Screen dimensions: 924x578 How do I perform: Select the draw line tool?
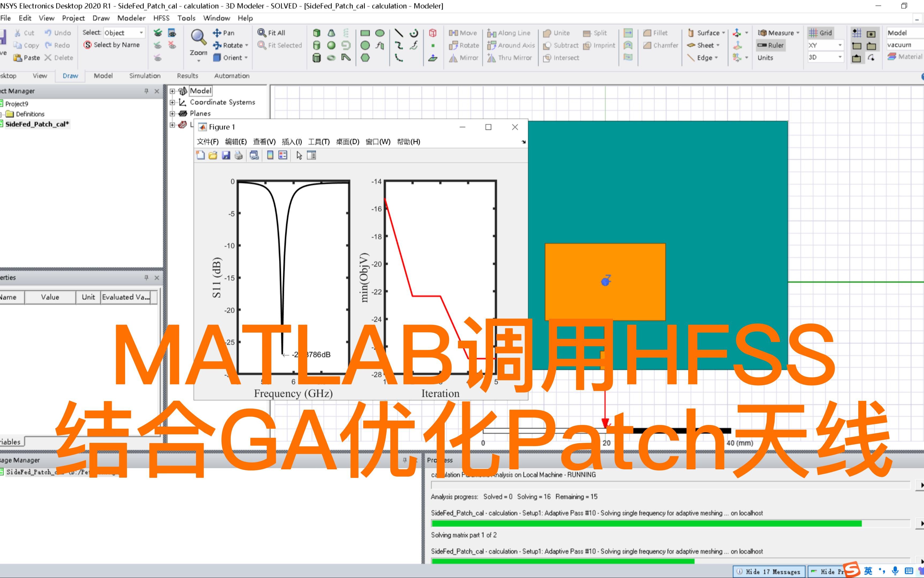pyautogui.click(x=399, y=33)
